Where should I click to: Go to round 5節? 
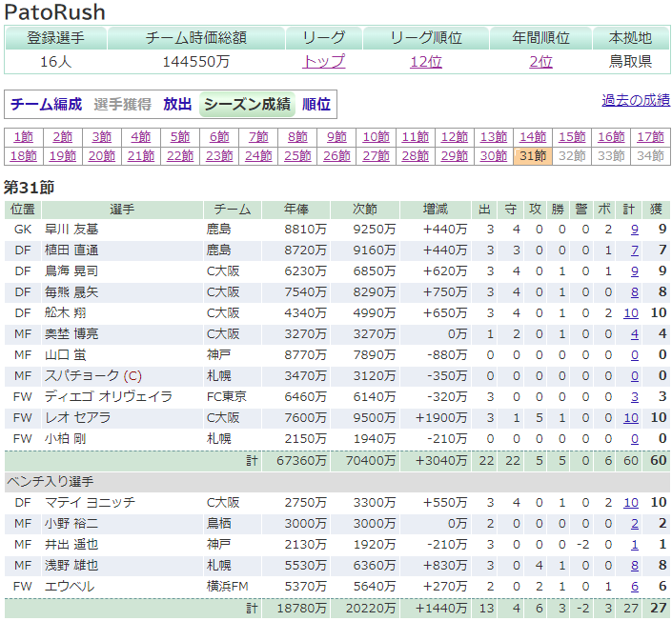click(x=180, y=137)
